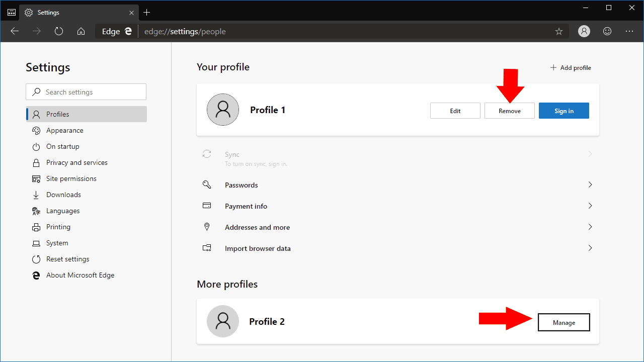Open the Languages settings section
644x362 pixels.
(87, 211)
